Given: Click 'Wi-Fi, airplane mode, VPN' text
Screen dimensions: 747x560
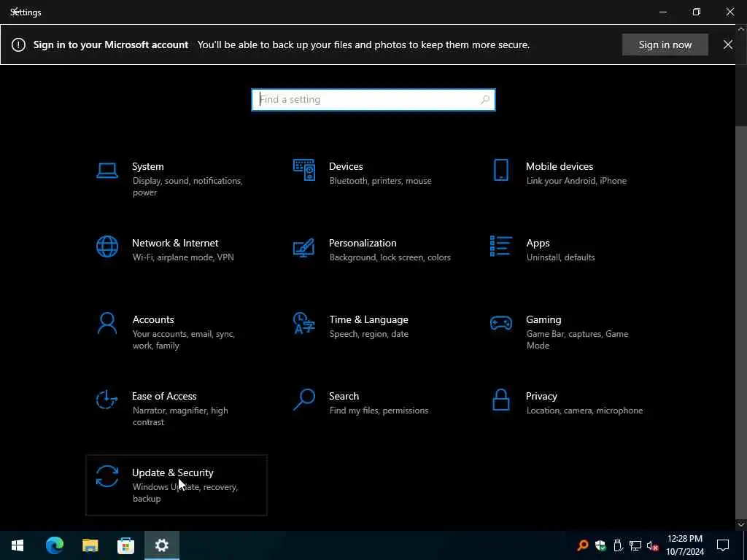Looking at the screenshot, I should click(183, 257).
